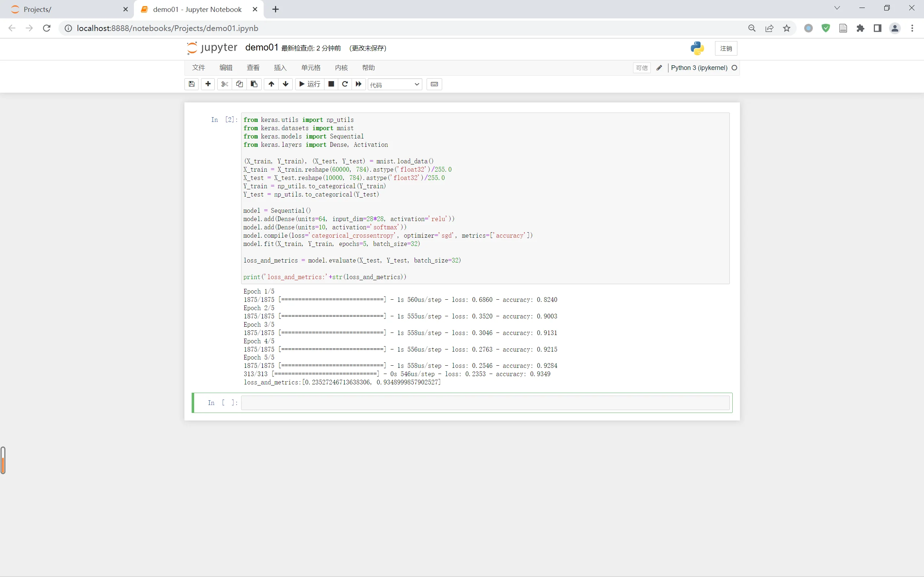Bookmark this page with the star icon
Screen dimensions: 924x577
point(786,28)
